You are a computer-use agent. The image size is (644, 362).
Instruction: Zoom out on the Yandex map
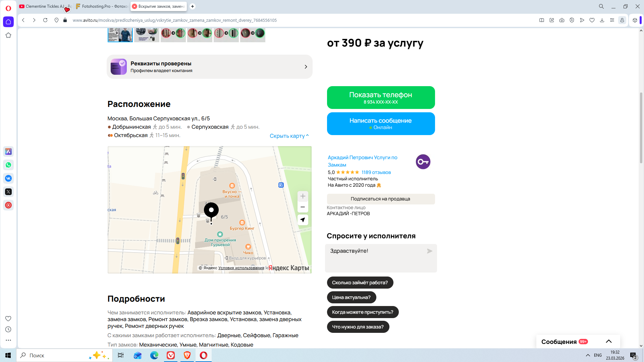tap(303, 207)
